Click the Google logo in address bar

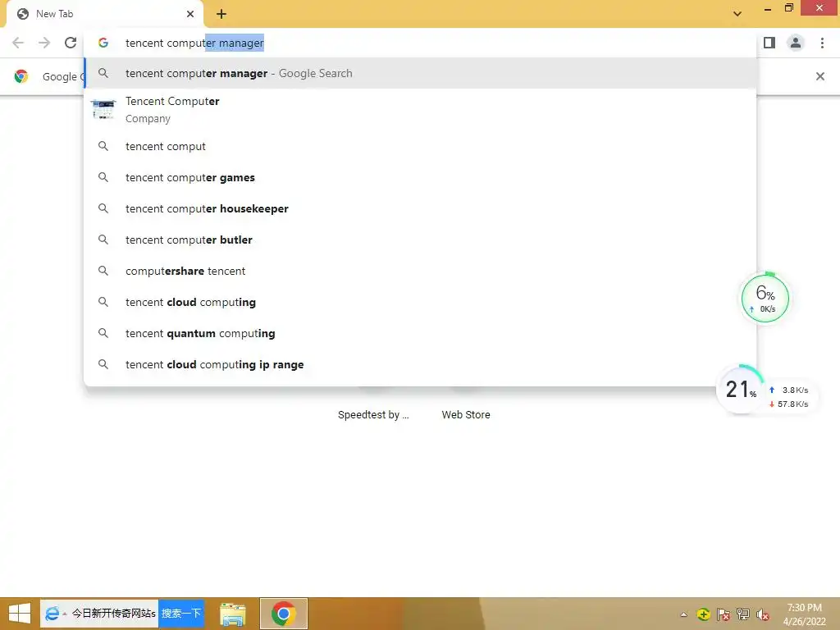[103, 43]
